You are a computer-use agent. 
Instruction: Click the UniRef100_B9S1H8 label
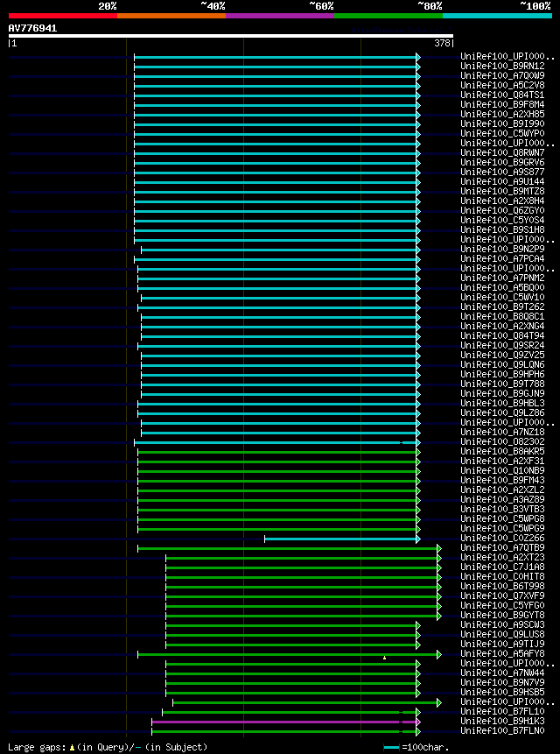coord(502,229)
